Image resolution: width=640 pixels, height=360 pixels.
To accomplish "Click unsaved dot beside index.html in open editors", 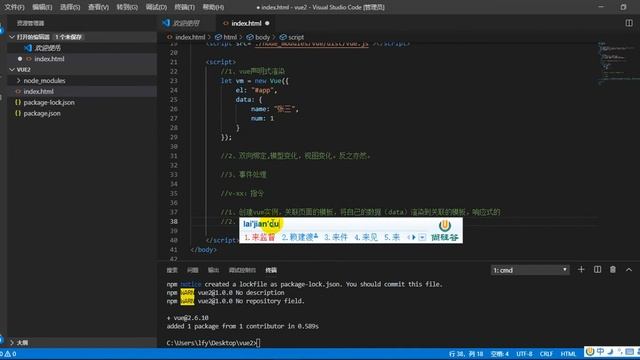I will (20, 59).
